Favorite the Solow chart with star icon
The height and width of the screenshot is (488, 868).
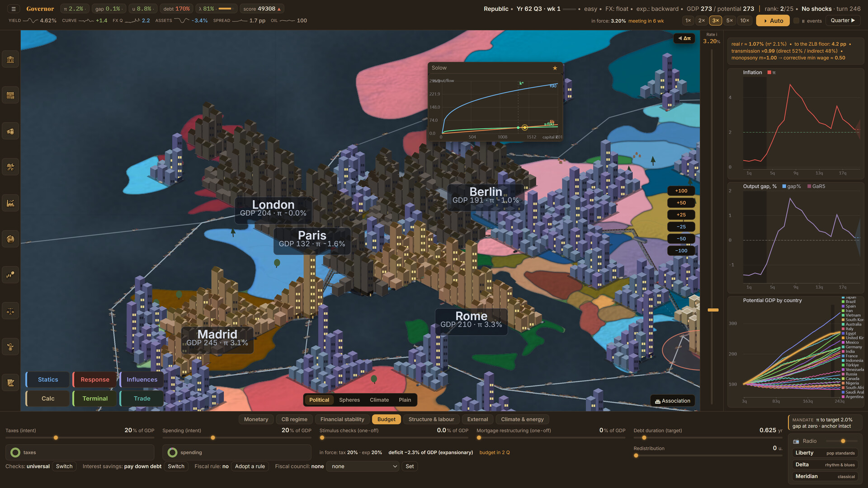(x=555, y=68)
